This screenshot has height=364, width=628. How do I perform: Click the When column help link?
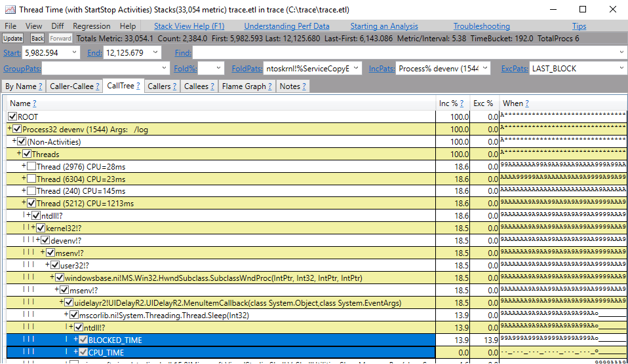(527, 103)
